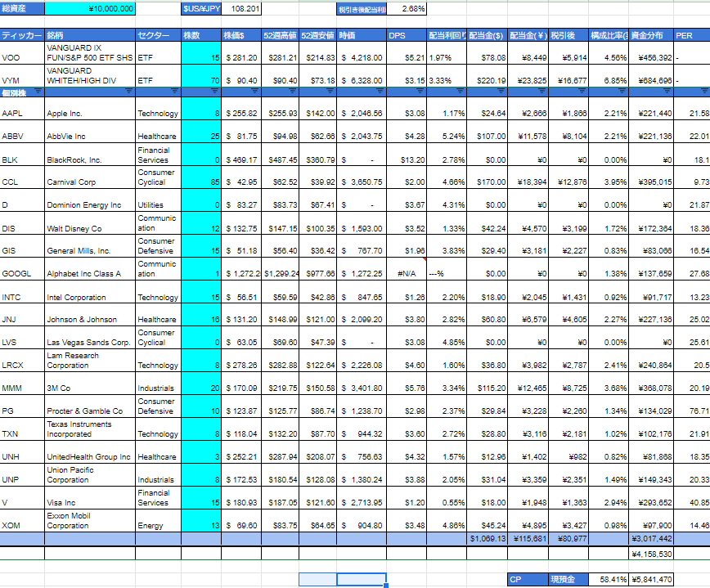This screenshot has height=588, width=710.
Task: Open filter icon under 株数 column
Action: coord(214,92)
